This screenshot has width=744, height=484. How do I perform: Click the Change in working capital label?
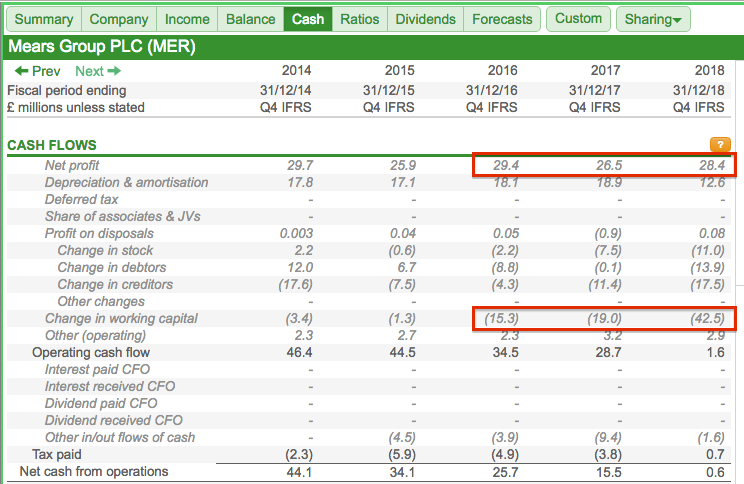tap(121, 319)
